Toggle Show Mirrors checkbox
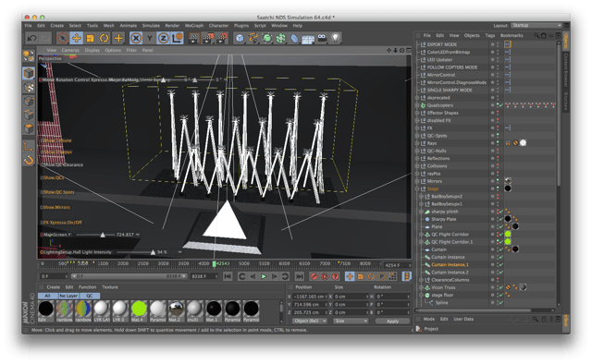Screen dimensions: 592x364 [42, 208]
